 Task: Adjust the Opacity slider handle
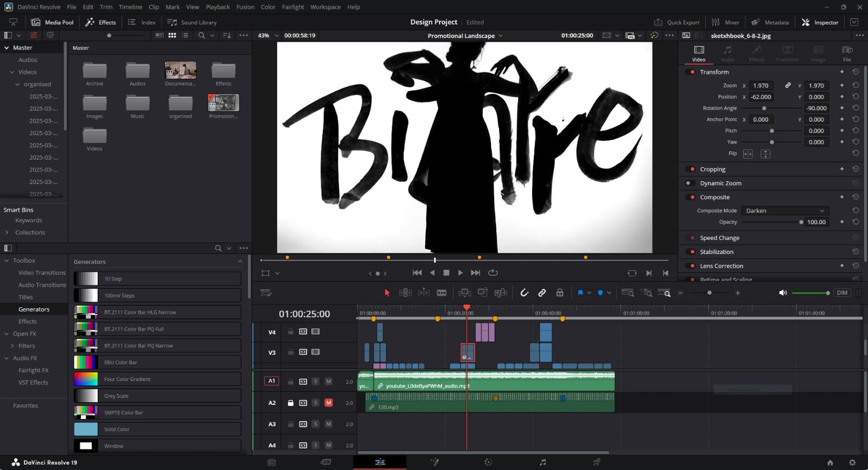click(x=801, y=222)
